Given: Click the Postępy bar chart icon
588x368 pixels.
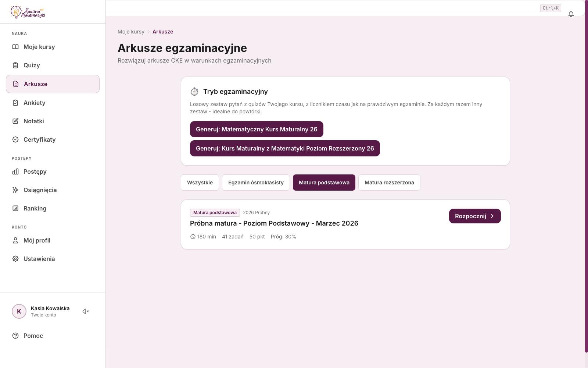Looking at the screenshot, I should point(15,171).
